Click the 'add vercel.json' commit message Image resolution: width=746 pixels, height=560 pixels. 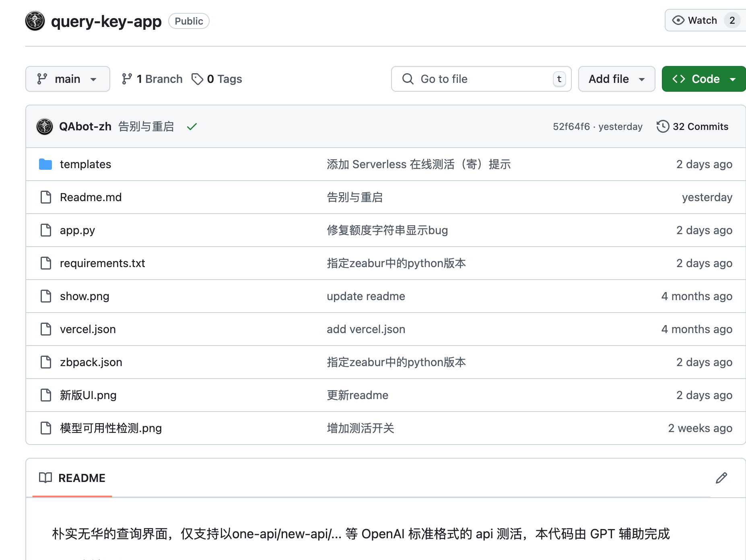[366, 329]
